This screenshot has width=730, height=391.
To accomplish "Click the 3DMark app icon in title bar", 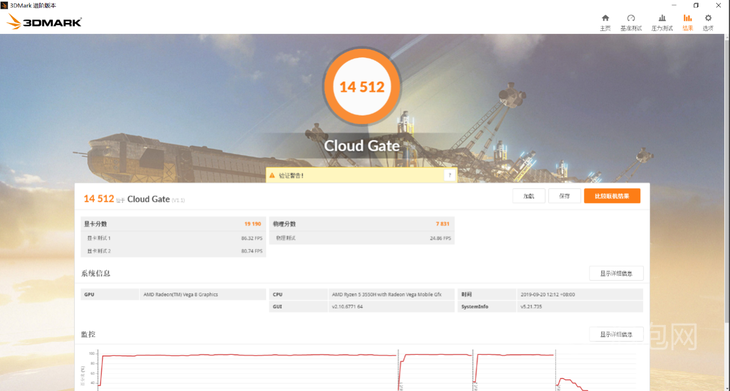I will coord(4,5).
